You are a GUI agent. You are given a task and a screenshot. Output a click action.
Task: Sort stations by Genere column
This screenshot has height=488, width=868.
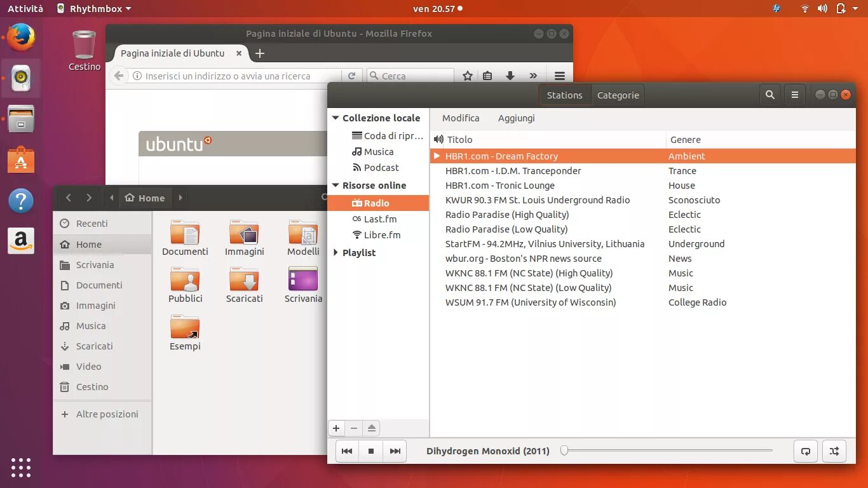(686, 140)
